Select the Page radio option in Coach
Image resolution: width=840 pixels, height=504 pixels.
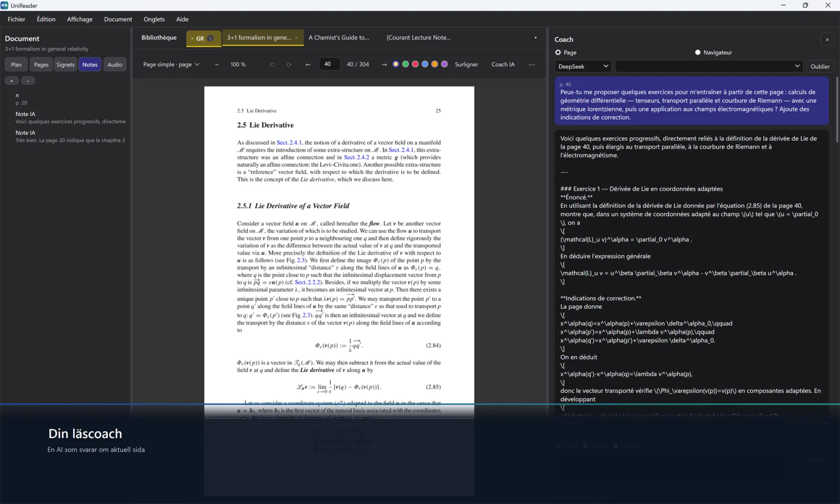pos(558,52)
